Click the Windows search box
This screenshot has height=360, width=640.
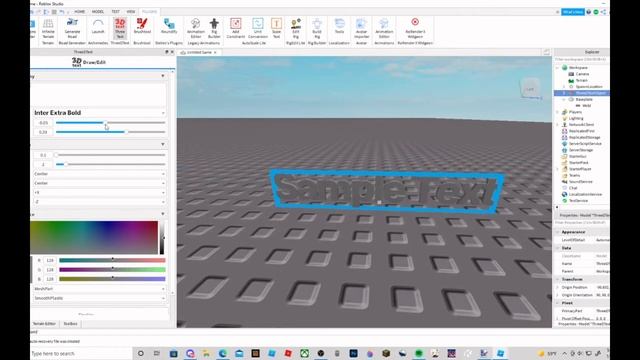81,353
